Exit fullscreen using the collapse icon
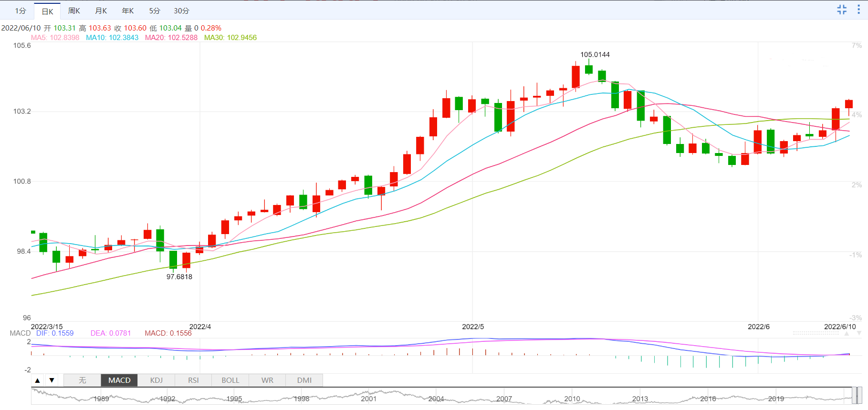 [842, 10]
